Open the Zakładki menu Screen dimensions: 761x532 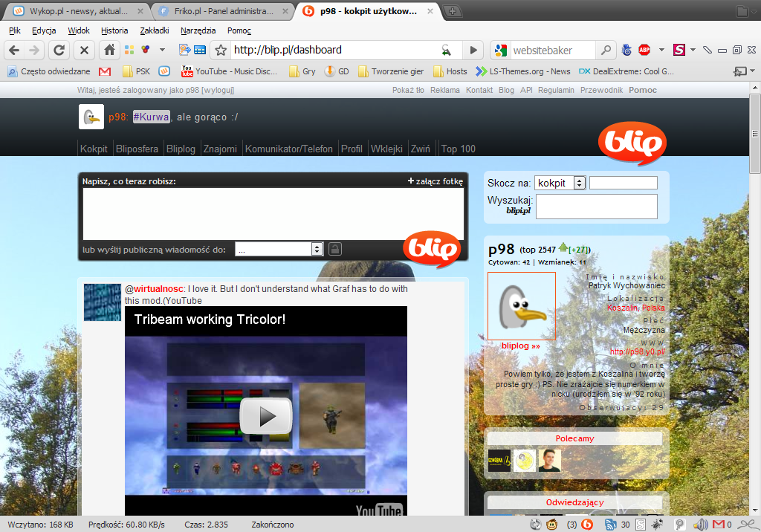coord(154,30)
